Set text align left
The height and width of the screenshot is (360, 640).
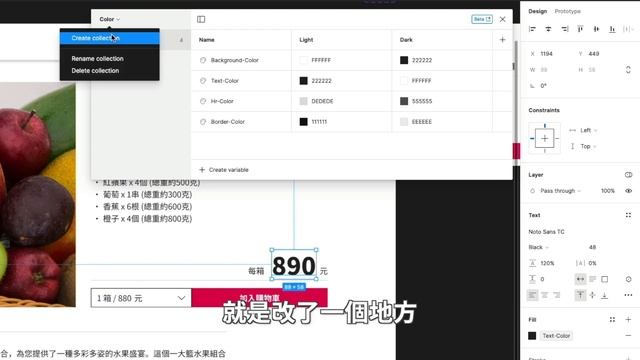532,295
